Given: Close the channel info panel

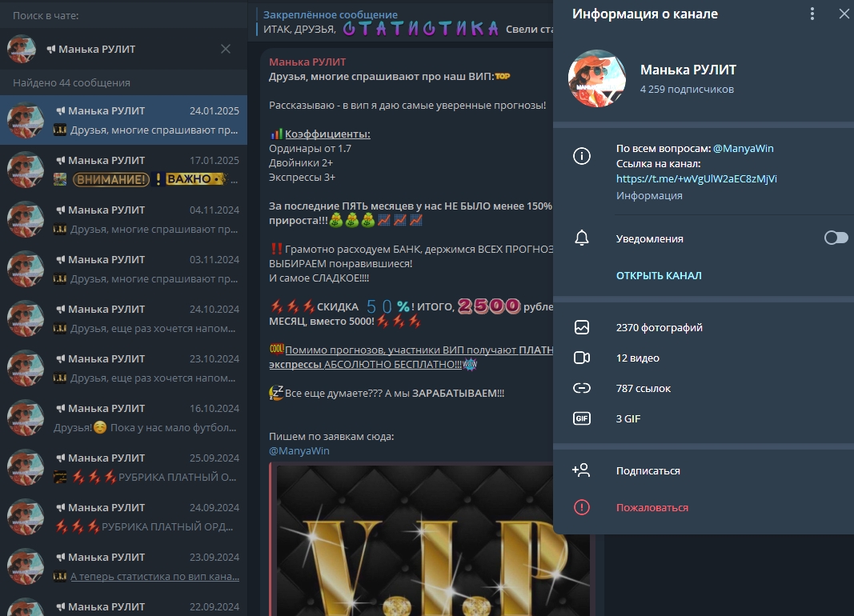Looking at the screenshot, I should click(844, 14).
